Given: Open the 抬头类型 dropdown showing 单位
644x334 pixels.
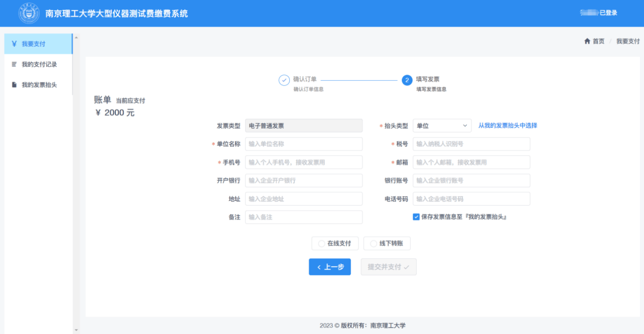Looking at the screenshot, I should 442,125.
